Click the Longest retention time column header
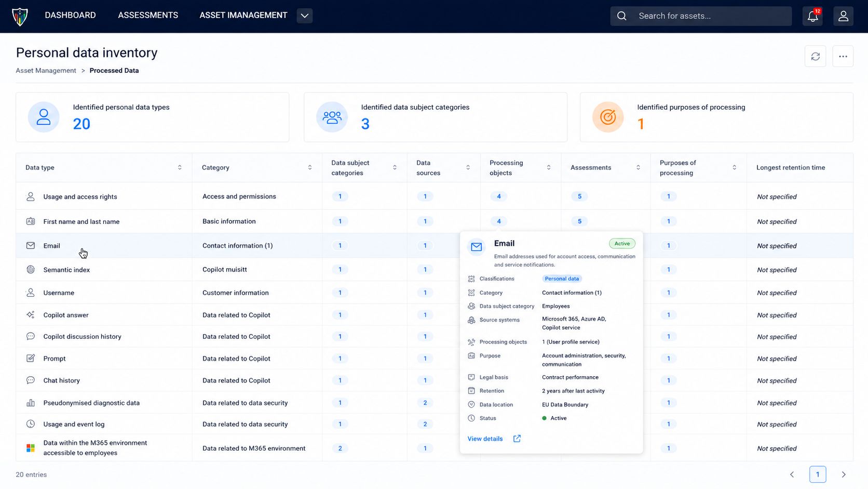Screen dimensions: 868x489 pos(791,167)
